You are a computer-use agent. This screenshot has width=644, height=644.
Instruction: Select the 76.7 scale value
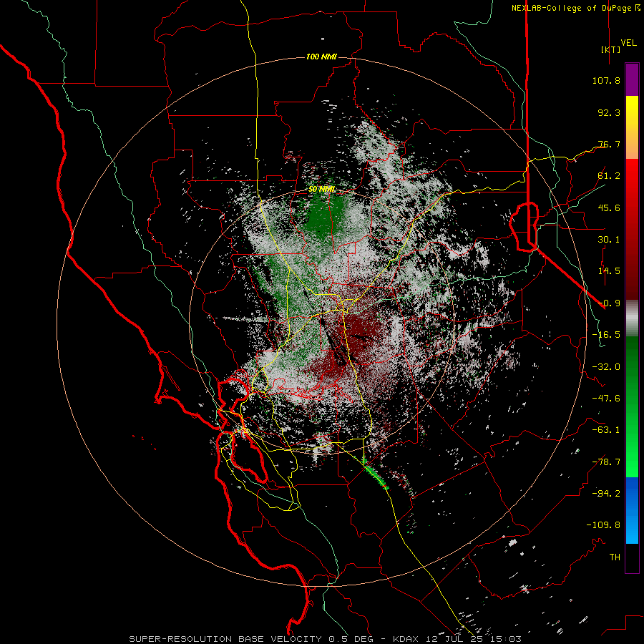tap(609, 144)
